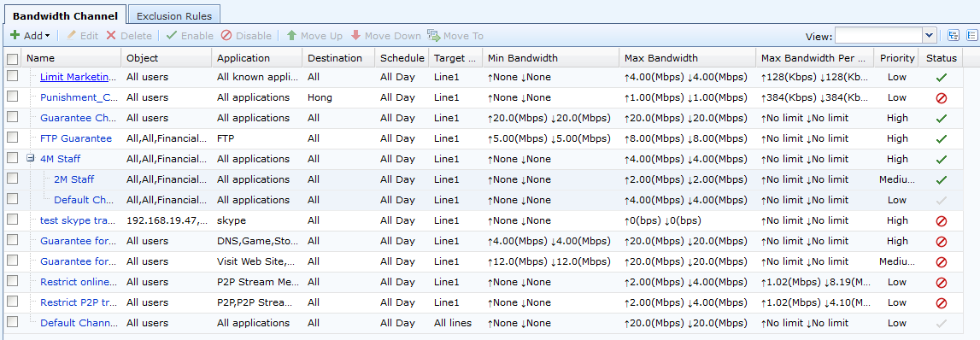Click the grey check status of last Default Channel
The height and width of the screenshot is (340, 980).
pos(942,324)
